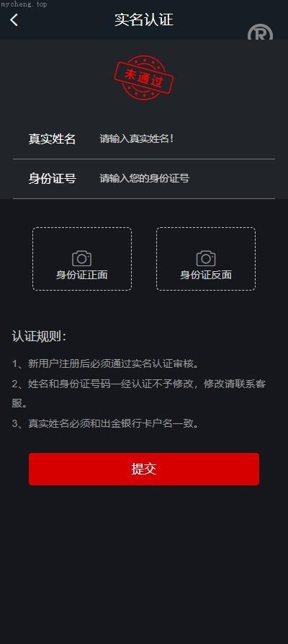Click rule 1 about 新用户注册
The width and height of the screenshot is (288, 644).
click(x=105, y=364)
